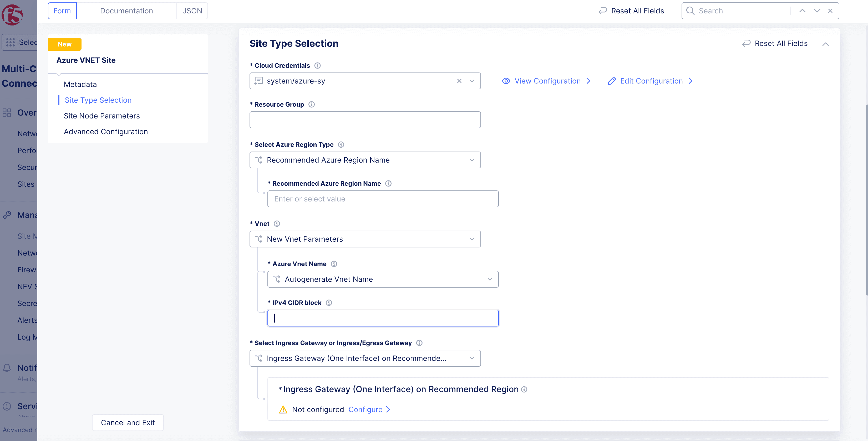Open Azure Vnet Name dropdown
Screen dimensions: 868x441
383,279
